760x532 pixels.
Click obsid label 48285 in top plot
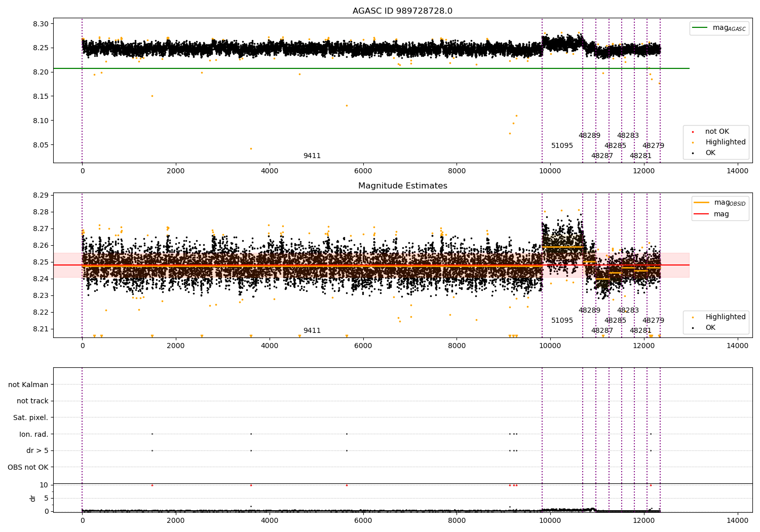[x=615, y=146]
